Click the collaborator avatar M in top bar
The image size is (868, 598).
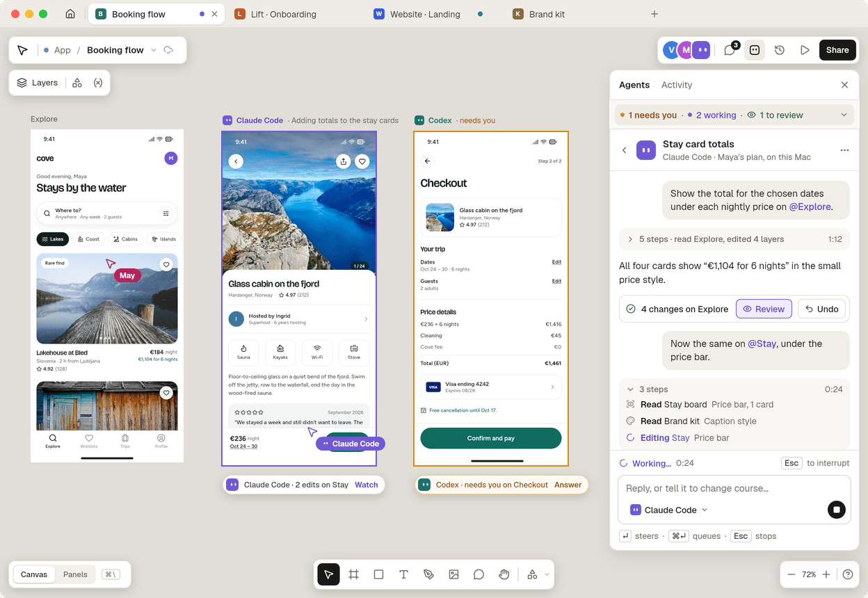point(686,50)
